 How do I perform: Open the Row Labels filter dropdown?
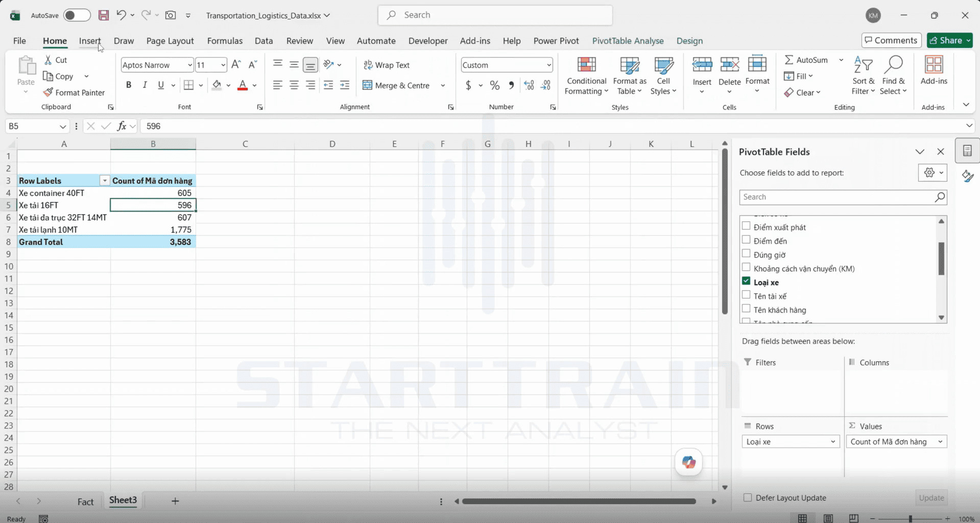[x=105, y=181]
